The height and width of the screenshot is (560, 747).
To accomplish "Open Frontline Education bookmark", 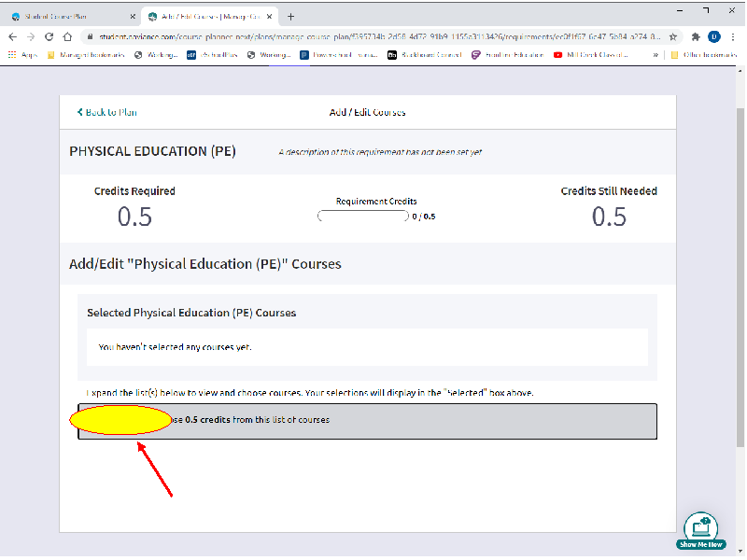I will pyautogui.click(x=508, y=55).
